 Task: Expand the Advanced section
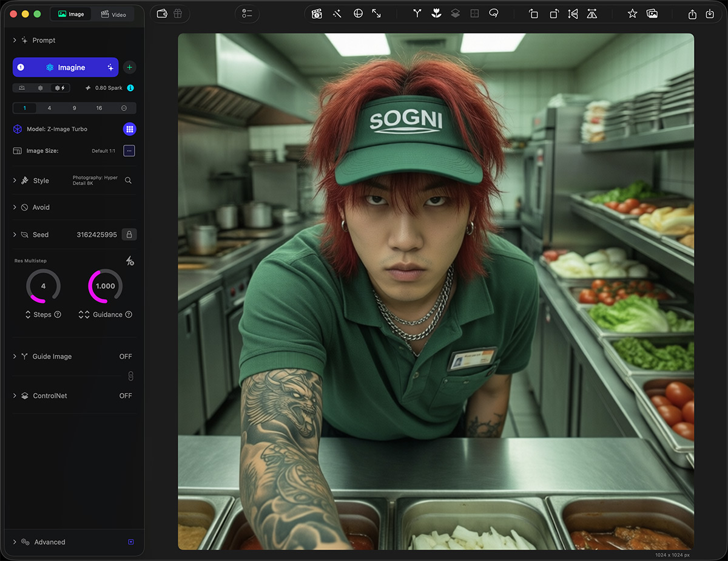tap(15, 542)
